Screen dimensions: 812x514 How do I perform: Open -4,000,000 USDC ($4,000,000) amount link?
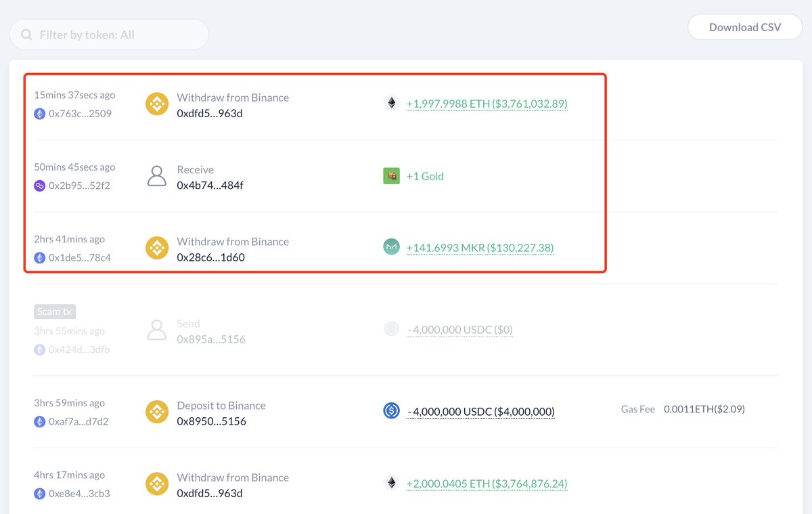pyautogui.click(x=480, y=412)
